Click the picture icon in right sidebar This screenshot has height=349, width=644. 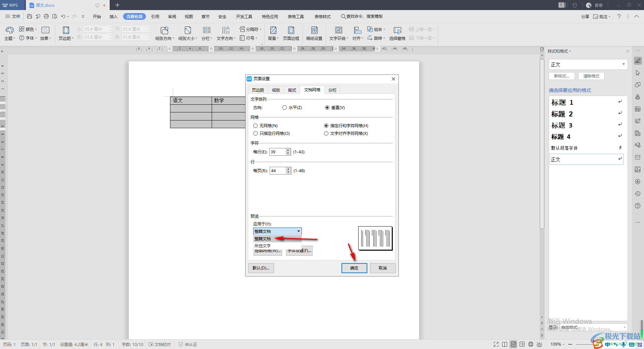[x=638, y=169]
